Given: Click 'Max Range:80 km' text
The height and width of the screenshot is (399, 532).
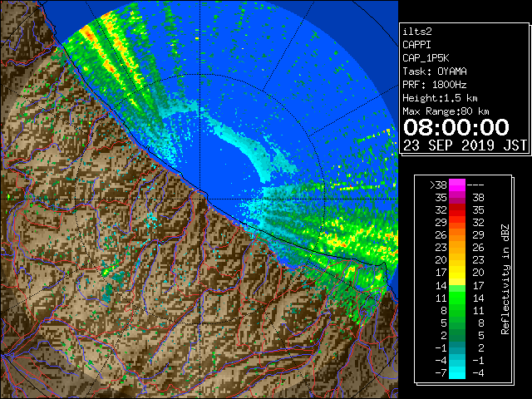Looking at the screenshot, I should pos(446,111).
